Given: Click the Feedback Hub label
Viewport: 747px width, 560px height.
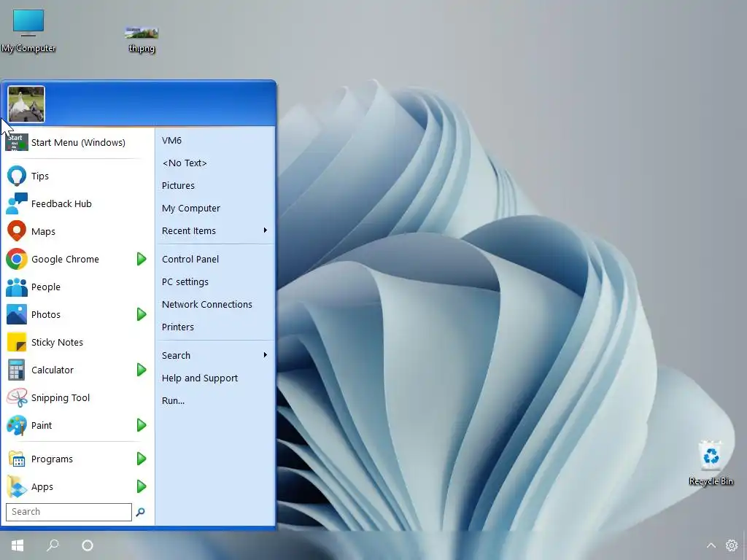Looking at the screenshot, I should pyautogui.click(x=61, y=204).
